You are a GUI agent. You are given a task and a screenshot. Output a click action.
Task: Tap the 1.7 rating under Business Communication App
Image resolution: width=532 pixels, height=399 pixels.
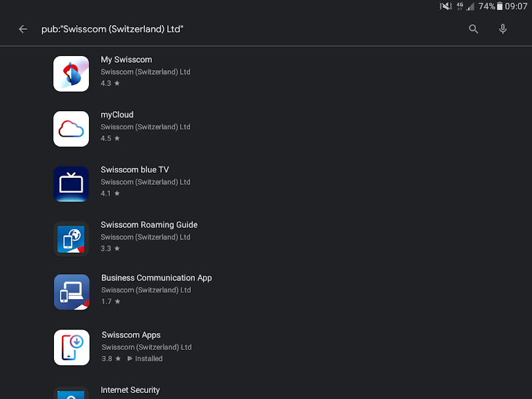111,301
